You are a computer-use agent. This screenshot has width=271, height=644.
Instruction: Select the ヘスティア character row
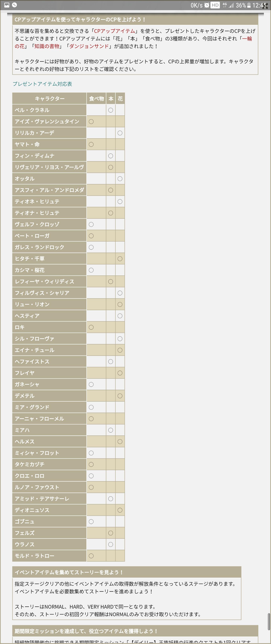coord(69,316)
